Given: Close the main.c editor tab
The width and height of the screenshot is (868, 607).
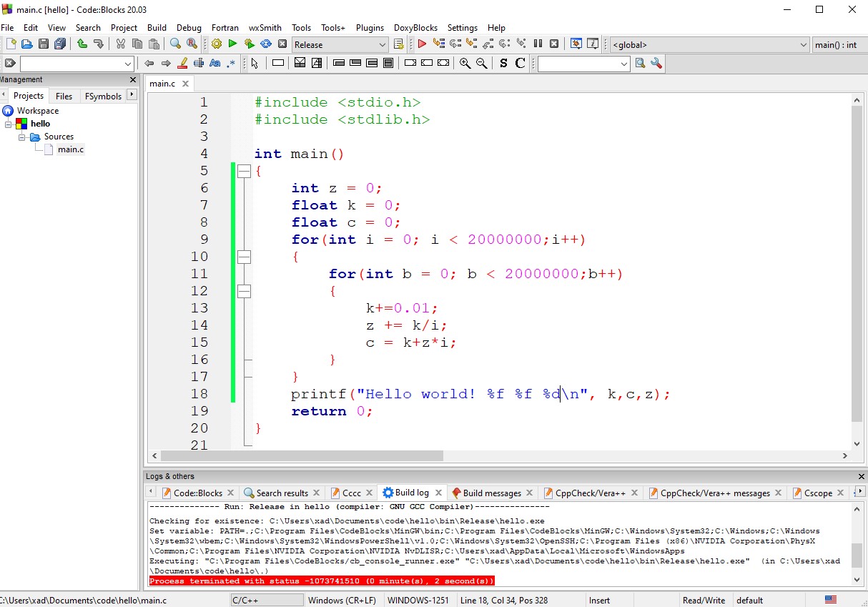Looking at the screenshot, I should click(185, 84).
